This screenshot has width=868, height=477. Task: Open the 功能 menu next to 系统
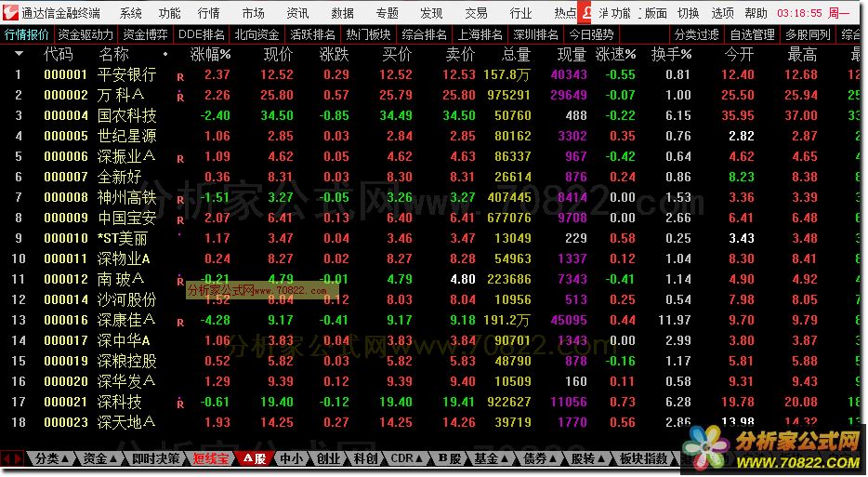pyautogui.click(x=169, y=13)
